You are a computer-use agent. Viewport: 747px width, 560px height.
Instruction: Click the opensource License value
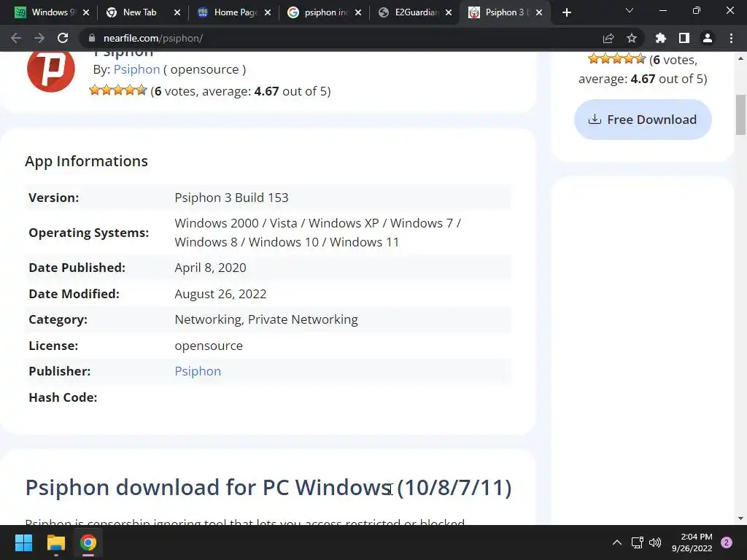point(209,346)
